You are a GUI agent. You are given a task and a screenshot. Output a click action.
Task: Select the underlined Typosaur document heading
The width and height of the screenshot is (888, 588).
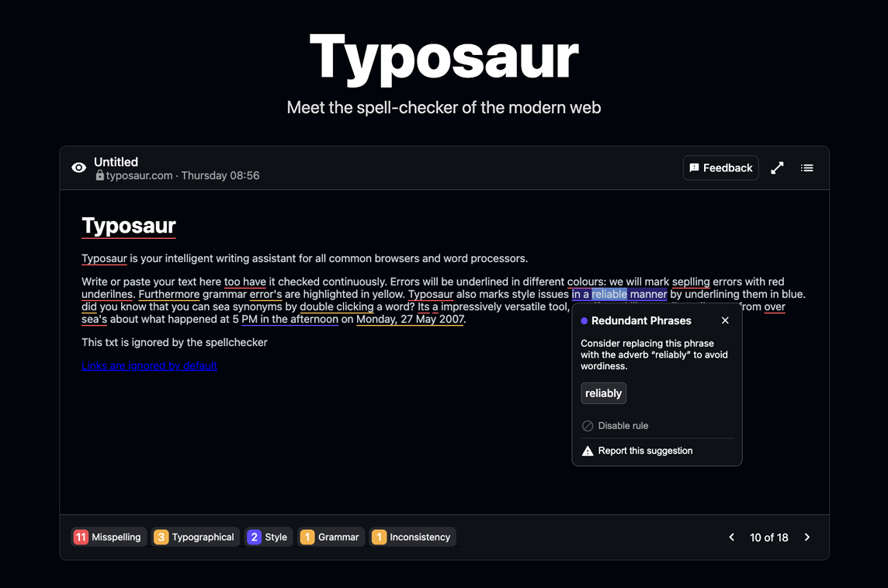129,226
